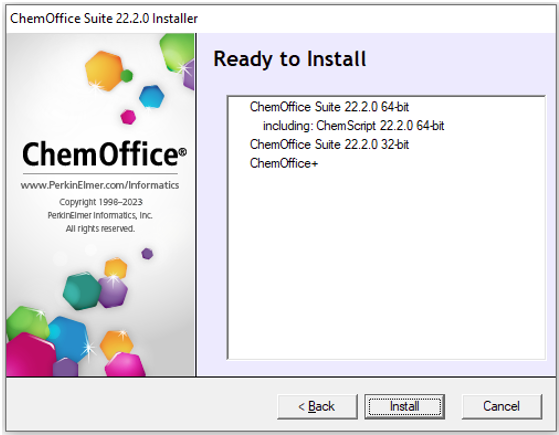This screenshot has width=559, height=435.
Task: Select ChemOffice Suite 22.2.0 32-bit entry
Action: 329,144
